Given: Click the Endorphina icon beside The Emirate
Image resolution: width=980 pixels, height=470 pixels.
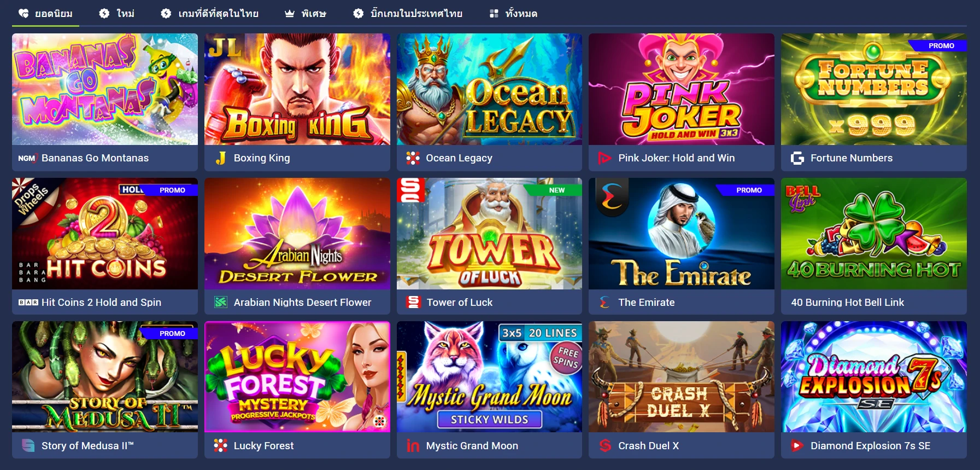Looking at the screenshot, I should click(605, 302).
